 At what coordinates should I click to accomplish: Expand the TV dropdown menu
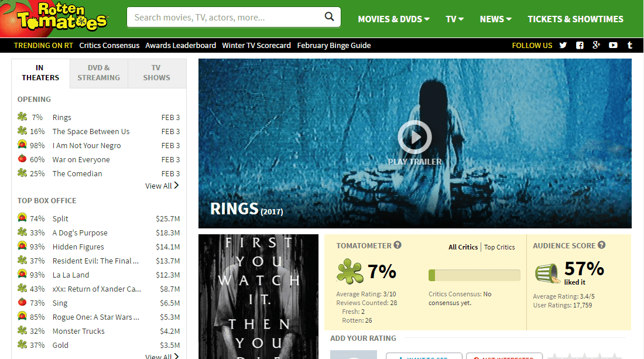(x=455, y=19)
